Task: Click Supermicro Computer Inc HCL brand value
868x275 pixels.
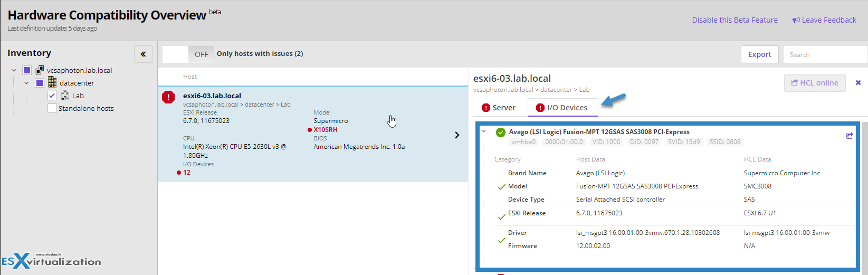Action: [x=781, y=173]
